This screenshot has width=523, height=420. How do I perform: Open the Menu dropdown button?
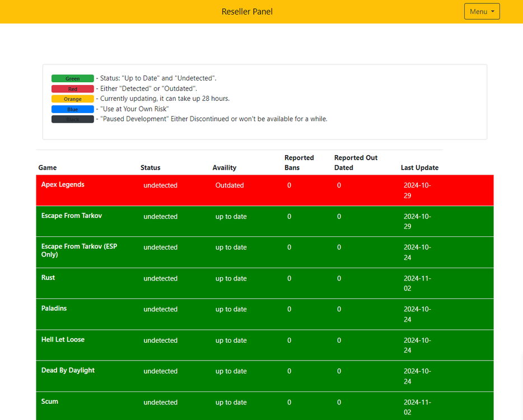pyautogui.click(x=482, y=12)
